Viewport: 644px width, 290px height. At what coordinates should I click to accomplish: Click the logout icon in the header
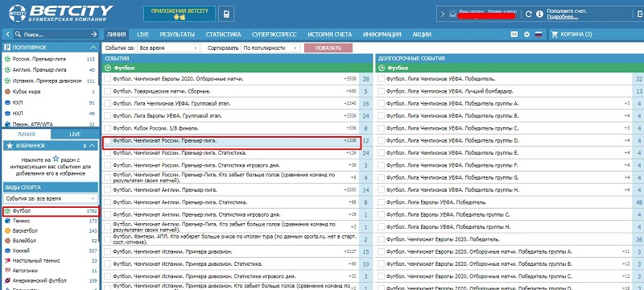tap(640, 14)
